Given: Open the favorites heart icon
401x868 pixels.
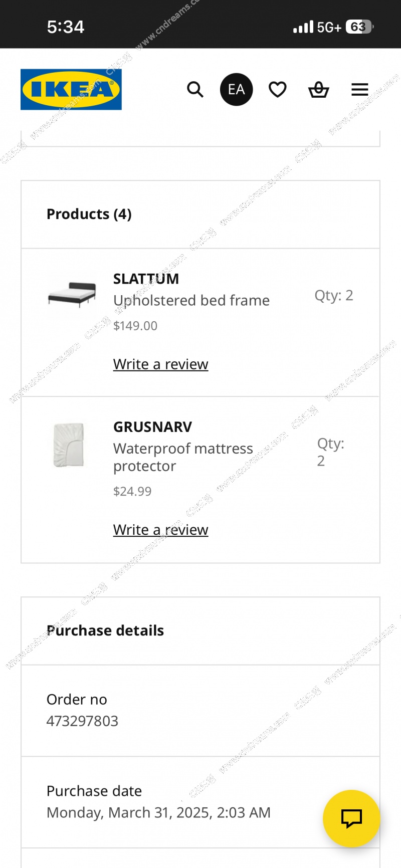Looking at the screenshot, I should click(x=278, y=90).
